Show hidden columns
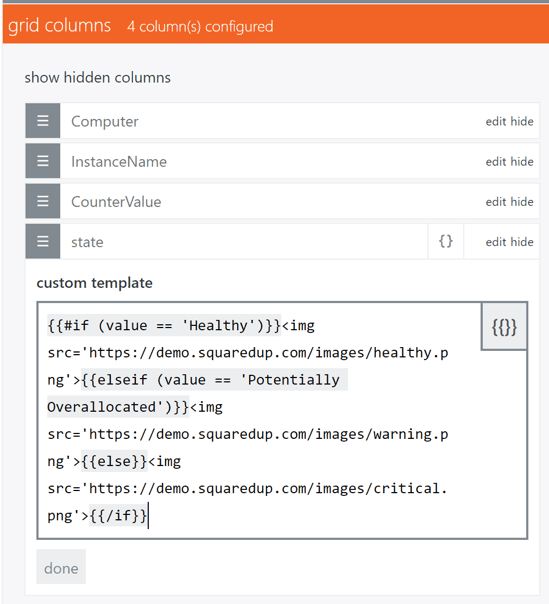Viewport: 549px width, 604px height. pyautogui.click(x=97, y=77)
